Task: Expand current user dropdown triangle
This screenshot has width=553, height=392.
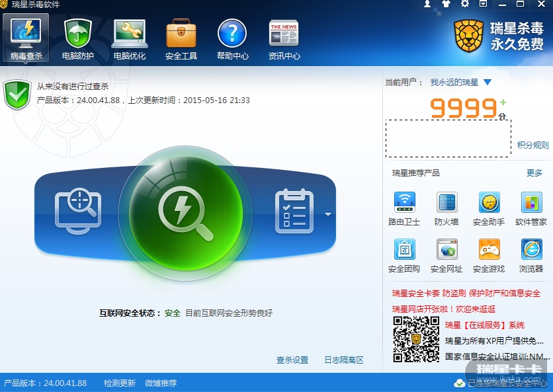Action: (488, 83)
